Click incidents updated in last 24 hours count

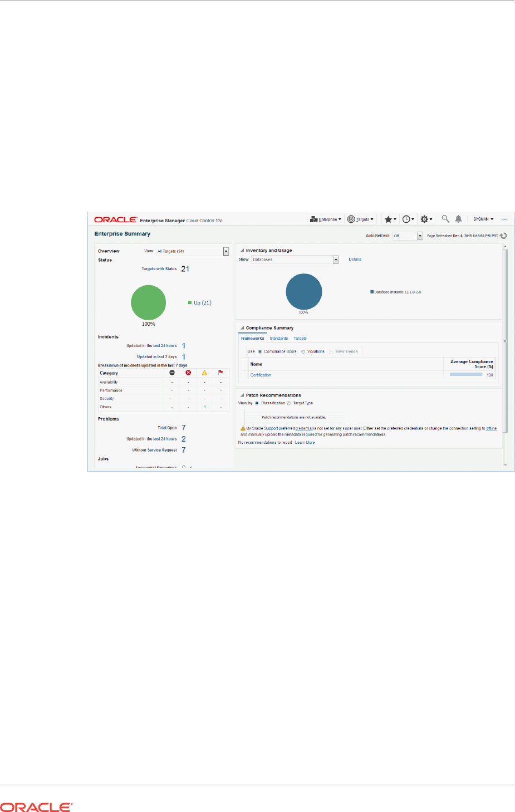184,346
